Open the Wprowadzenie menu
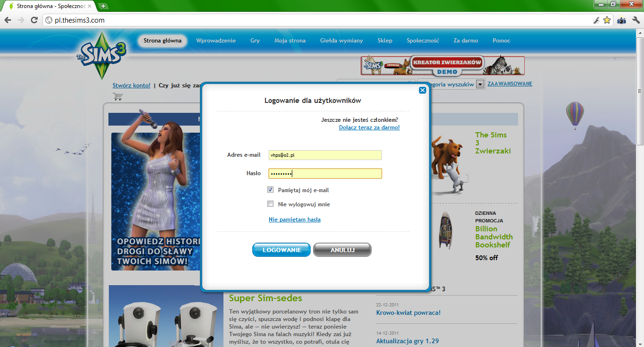 (216, 41)
